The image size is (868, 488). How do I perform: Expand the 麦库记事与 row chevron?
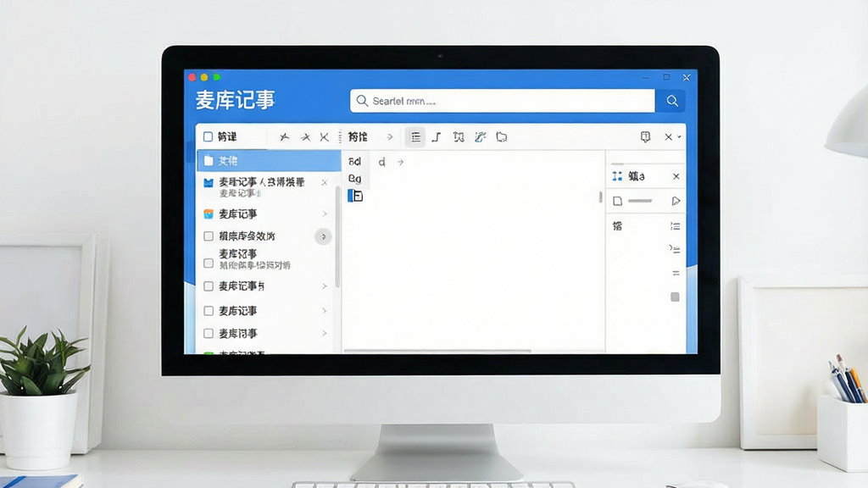click(325, 286)
